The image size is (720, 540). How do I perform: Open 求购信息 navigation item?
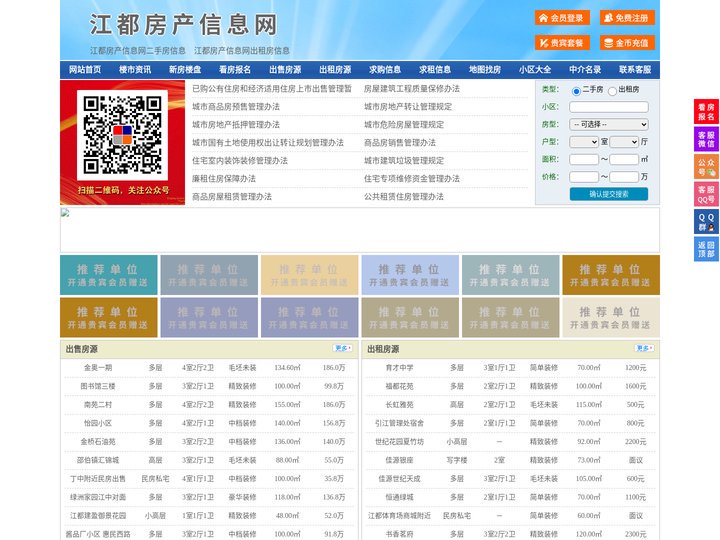coord(385,70)
